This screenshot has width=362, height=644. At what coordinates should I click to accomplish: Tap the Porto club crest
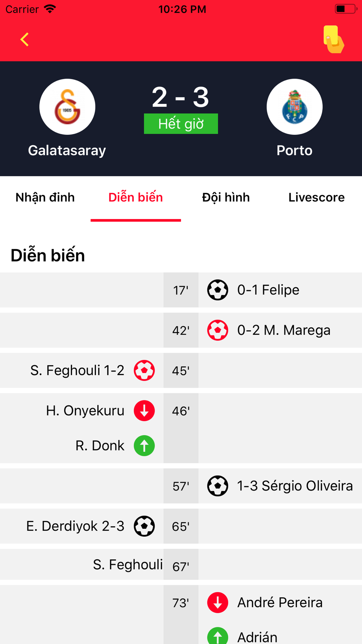click(295, 107)
